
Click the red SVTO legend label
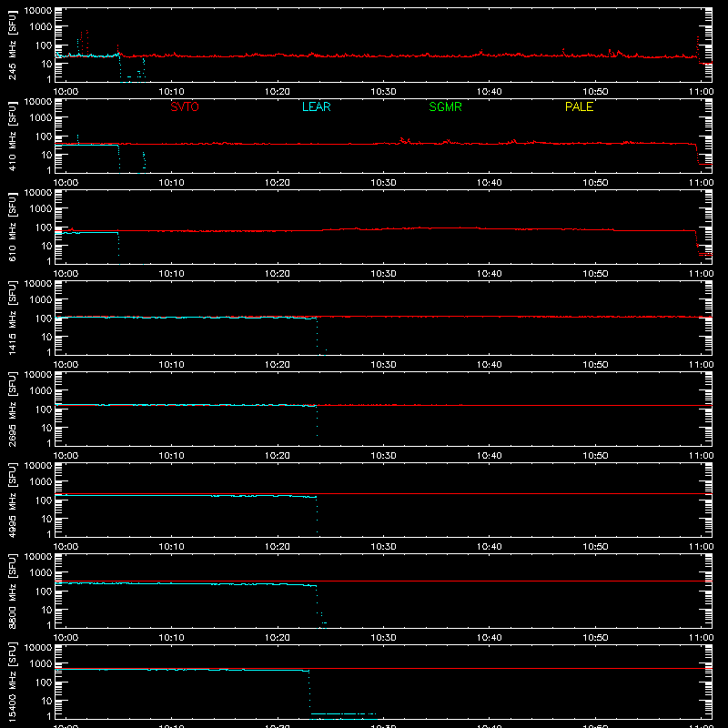click(185, 106)
